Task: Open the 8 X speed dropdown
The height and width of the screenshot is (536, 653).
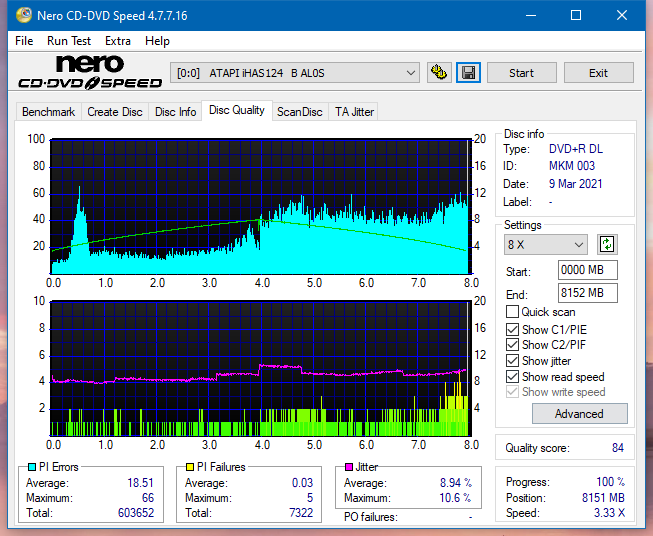Action: click(546, 244)
